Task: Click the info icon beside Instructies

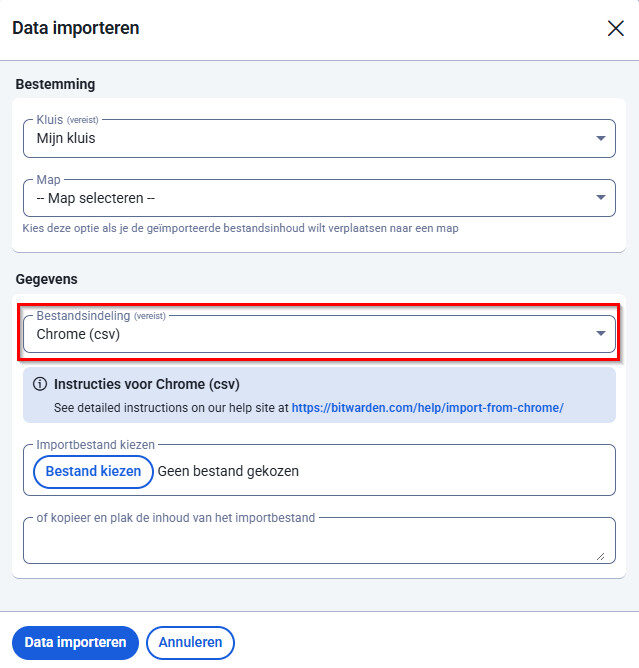Action: [40, 384]
